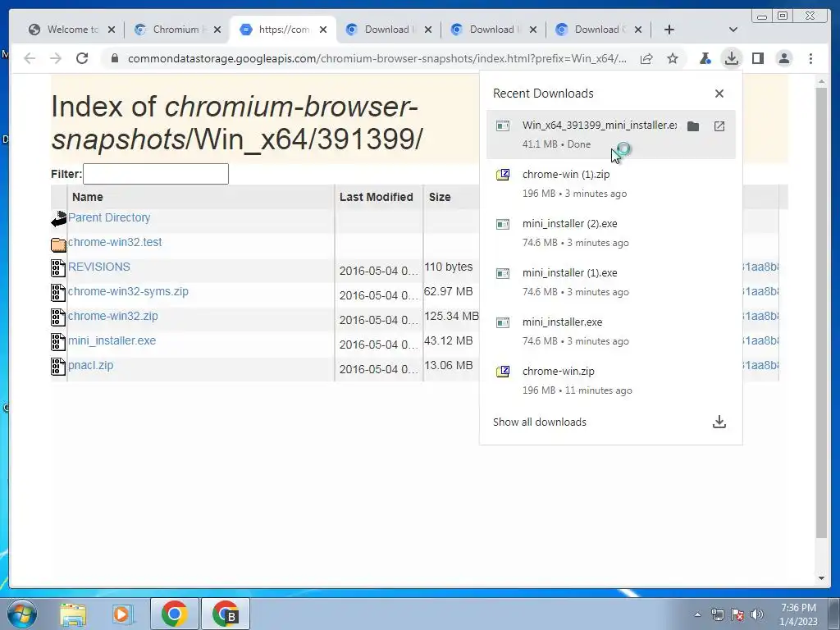840x630 pixels.
Task: Open chrome-win32.test folder link
Action: (x=115, y=242)
